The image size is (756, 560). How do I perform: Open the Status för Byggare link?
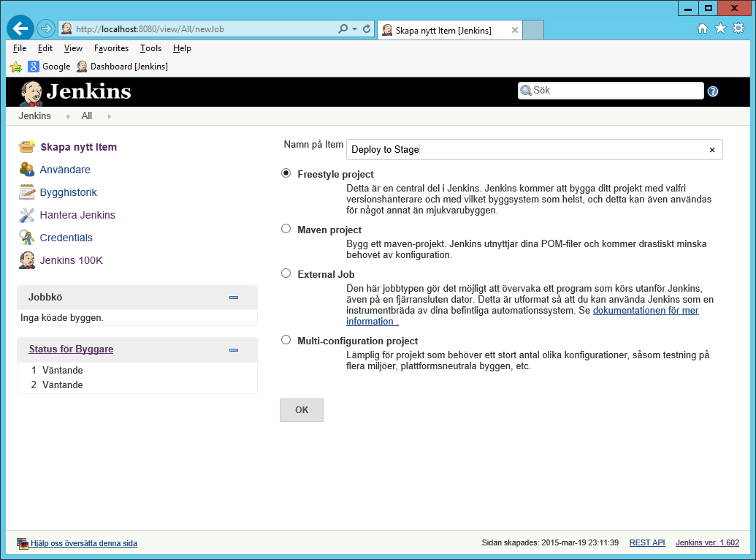tap(71, 349)
